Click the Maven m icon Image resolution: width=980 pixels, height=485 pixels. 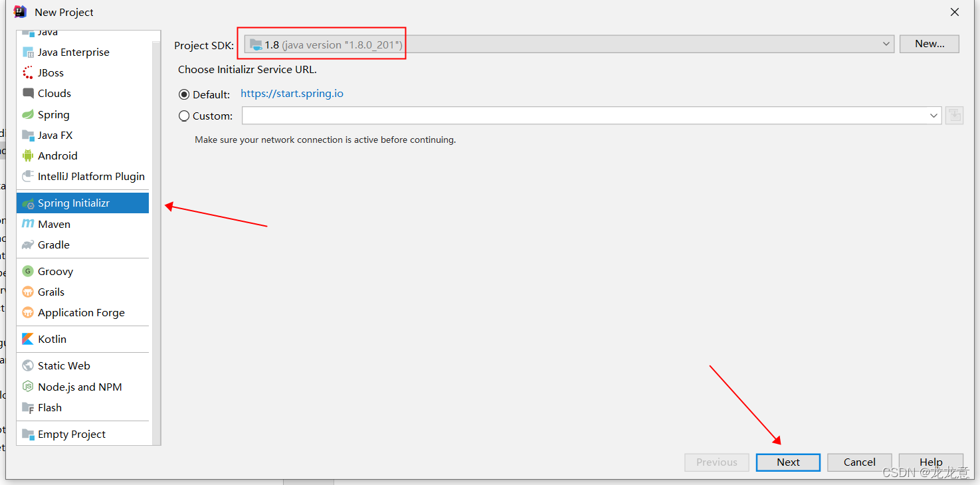click(28, 224)
